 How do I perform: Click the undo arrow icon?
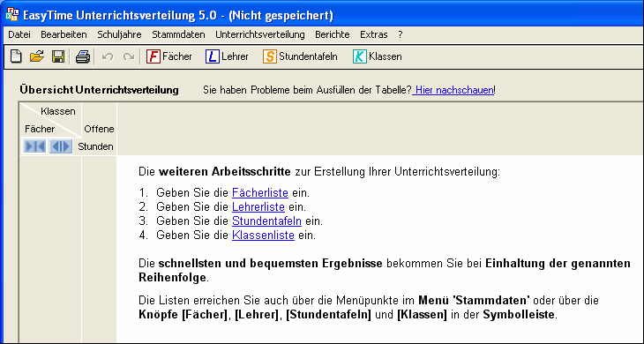coord(108,56)
